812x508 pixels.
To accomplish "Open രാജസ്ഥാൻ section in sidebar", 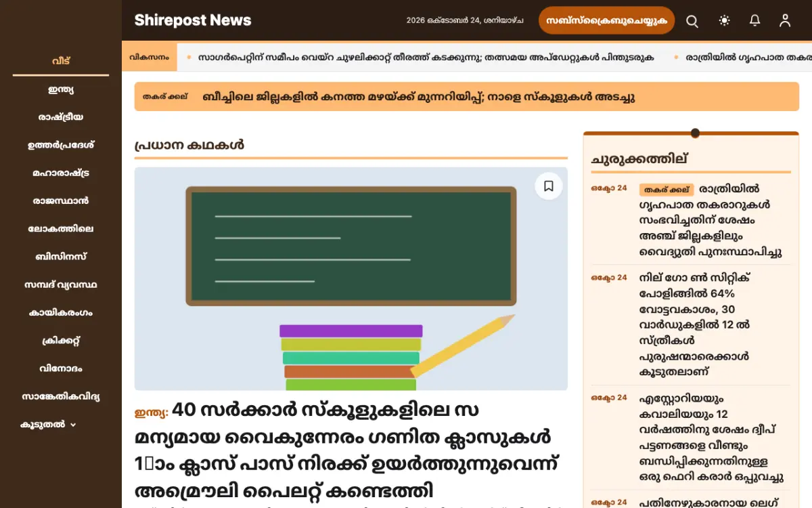I will coord(61,201).
